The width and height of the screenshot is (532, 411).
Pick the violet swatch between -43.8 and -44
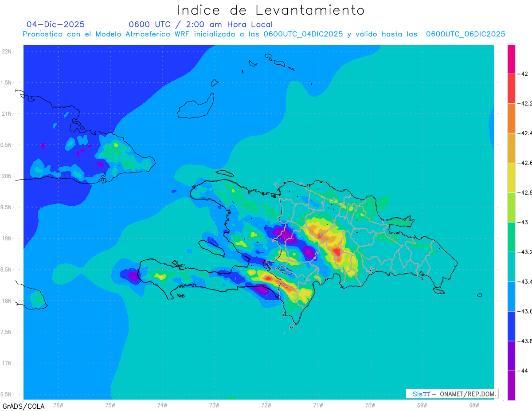(511, 356)
